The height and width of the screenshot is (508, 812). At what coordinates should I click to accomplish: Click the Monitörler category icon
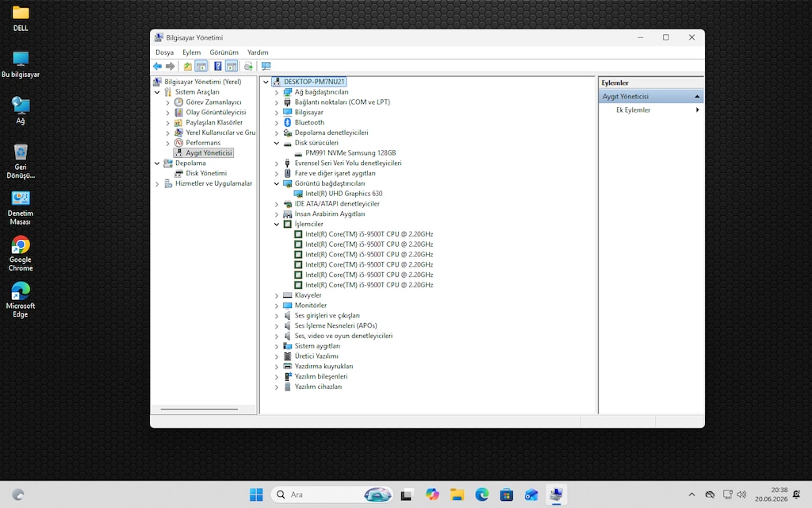point(288,306)
